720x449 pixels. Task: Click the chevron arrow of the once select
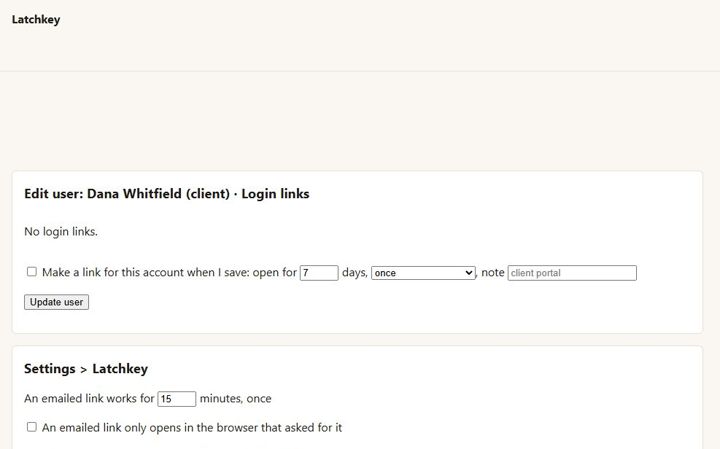pos(468,273)
